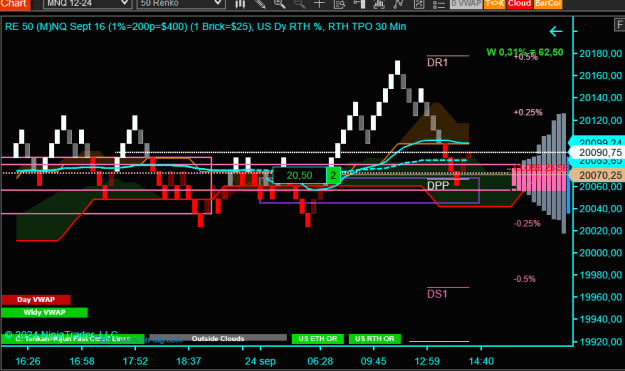Image resolution: width=625 pixels, height=371 pixels.
Task: Click the DPP pivot label
Action: pyautogui.click(x=438, y=186)
